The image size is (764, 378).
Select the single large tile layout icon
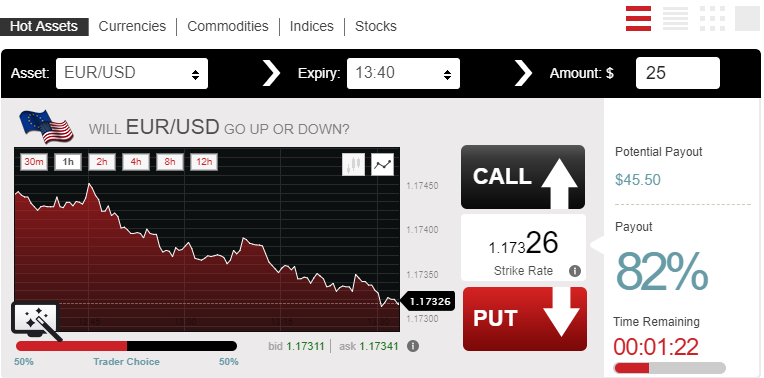[747, 19]
